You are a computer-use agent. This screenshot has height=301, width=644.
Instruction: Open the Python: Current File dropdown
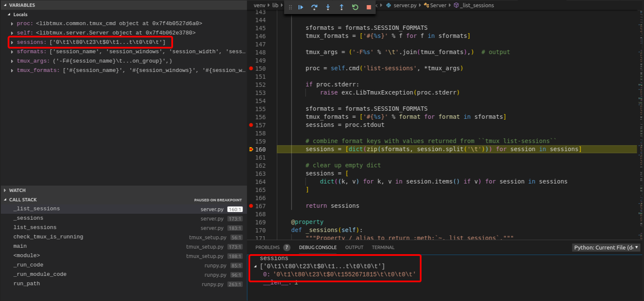(x=606, y=247)
